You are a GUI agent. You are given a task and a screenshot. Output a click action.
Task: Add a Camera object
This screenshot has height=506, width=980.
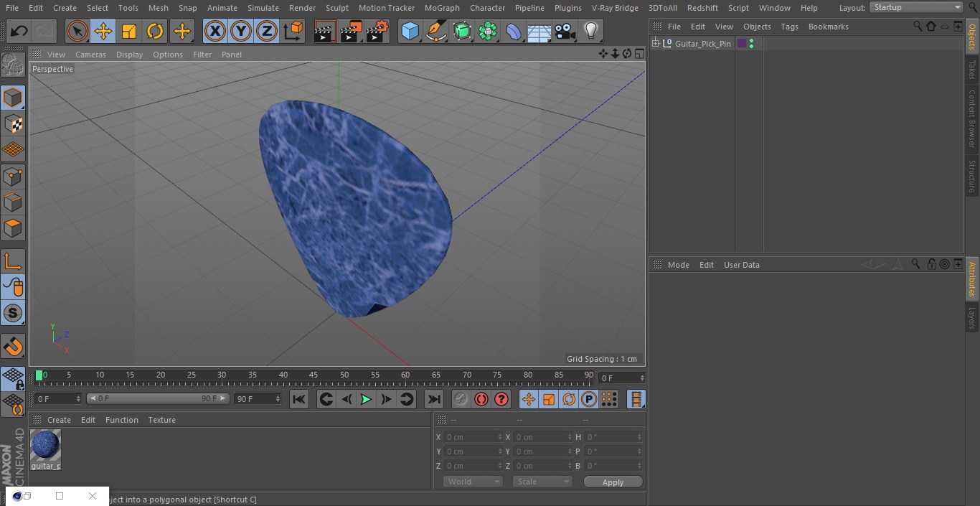tap(565, 32)
